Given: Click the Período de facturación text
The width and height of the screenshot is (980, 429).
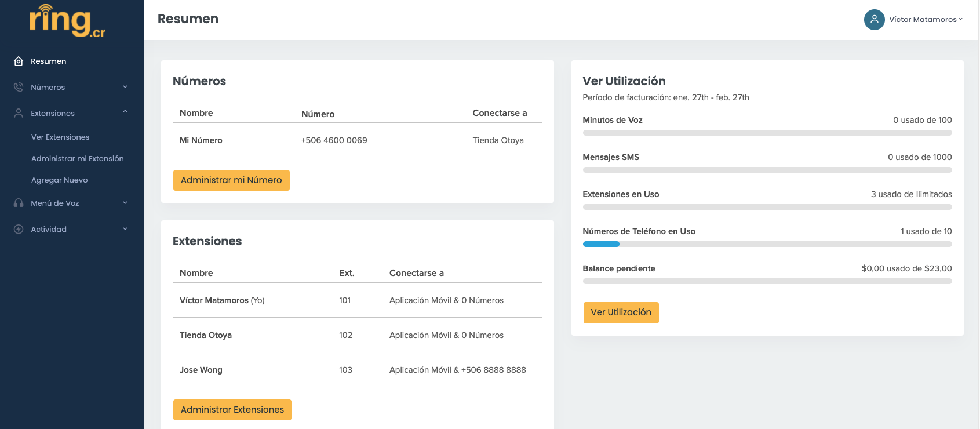Looking at the screenshot, I should (666, 97).
